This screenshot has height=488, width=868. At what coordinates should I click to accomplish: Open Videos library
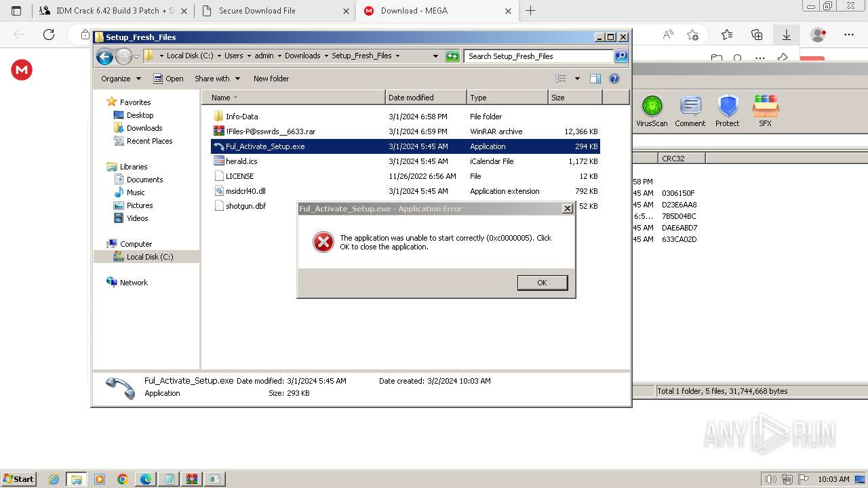pos(137,218)
